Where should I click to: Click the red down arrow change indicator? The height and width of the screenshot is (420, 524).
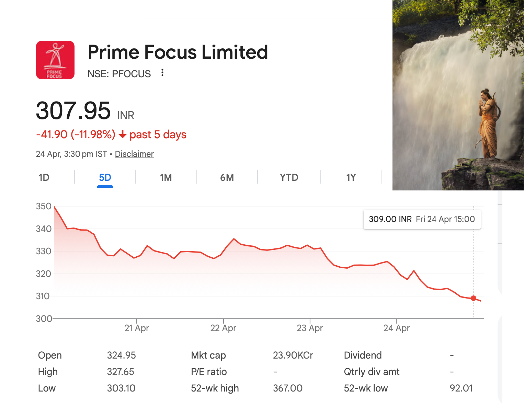tap(123, 135)
